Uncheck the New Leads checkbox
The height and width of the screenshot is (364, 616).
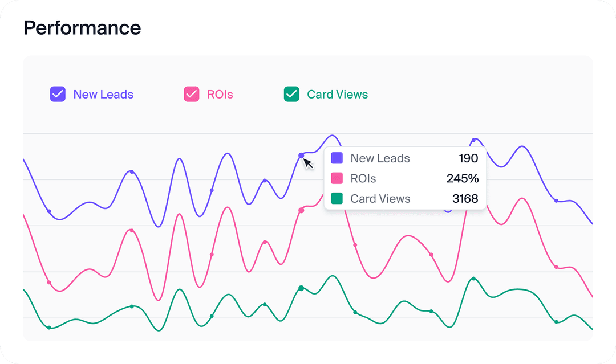tap(58, 94)
